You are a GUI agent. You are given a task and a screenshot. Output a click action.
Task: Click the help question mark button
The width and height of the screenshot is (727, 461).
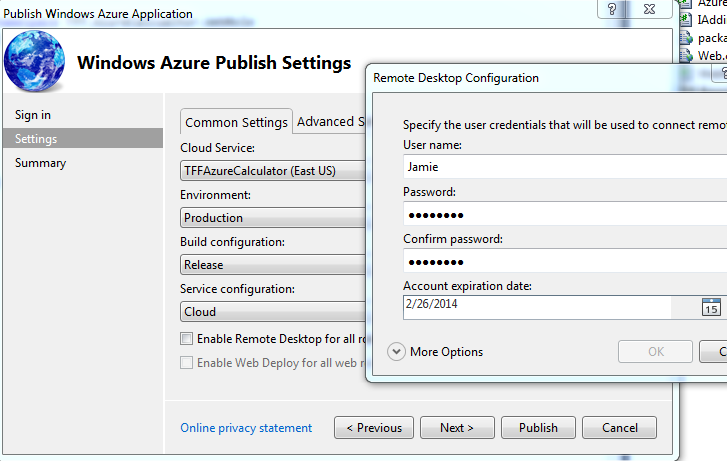613,10
